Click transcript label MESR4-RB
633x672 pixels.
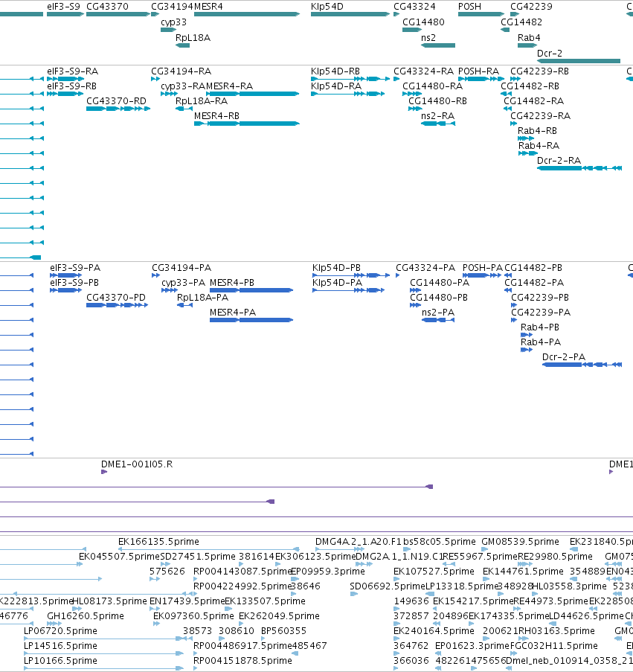coord(216,115)
